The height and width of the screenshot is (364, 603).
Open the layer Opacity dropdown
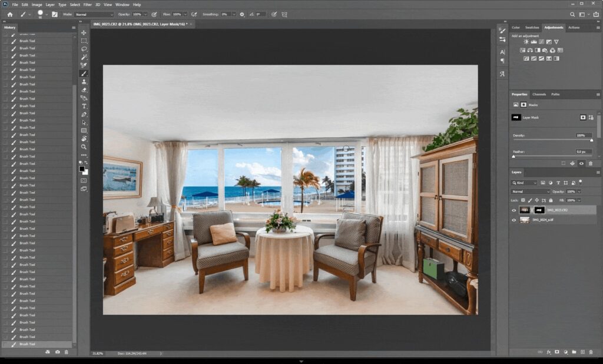click(x=579, y=191)
